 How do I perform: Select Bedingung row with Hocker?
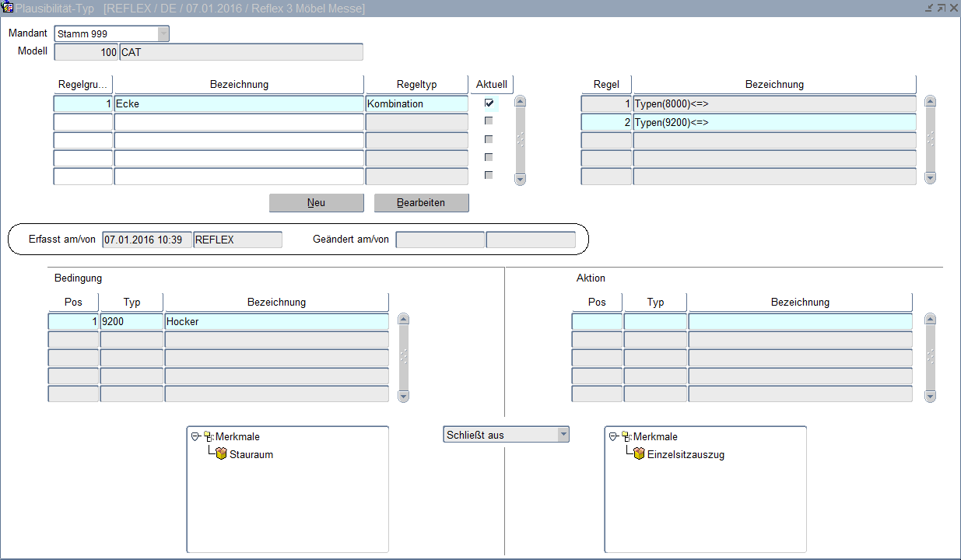[x=275, y=321]
